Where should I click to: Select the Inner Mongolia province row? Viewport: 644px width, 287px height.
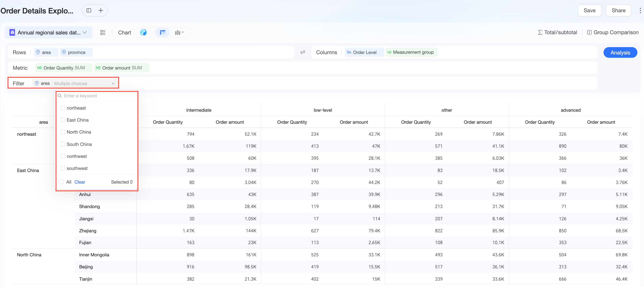click(x=94, y=255)
